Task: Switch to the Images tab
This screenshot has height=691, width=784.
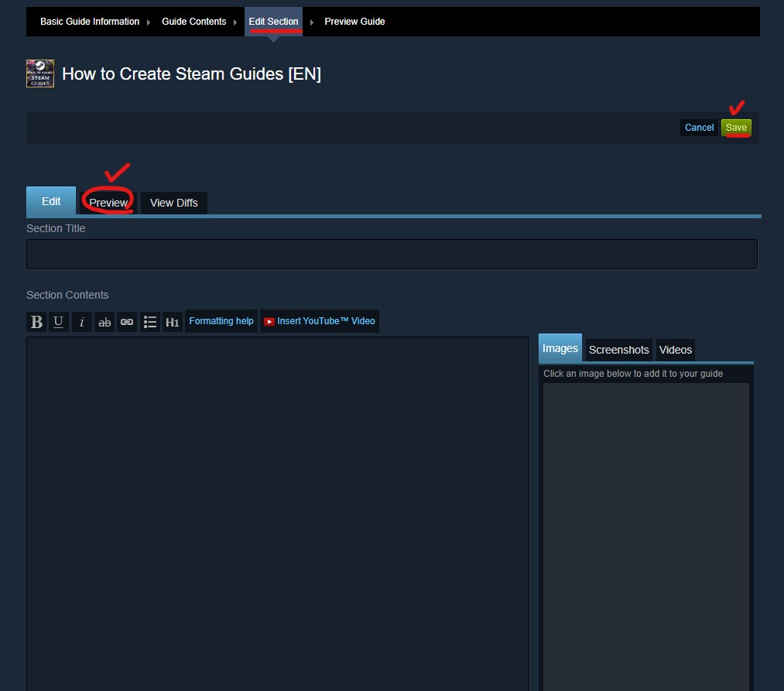Action: point(560,348)
